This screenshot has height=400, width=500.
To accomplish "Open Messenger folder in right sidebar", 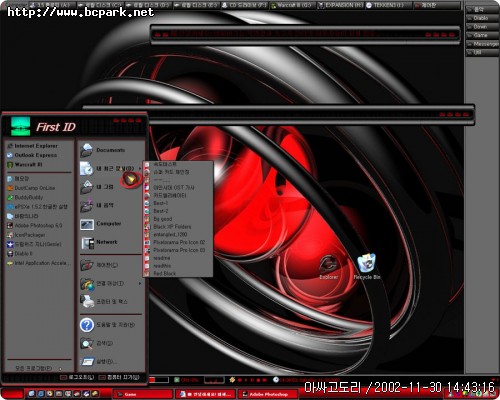I will pyautogui.click(x=482, y=44).
